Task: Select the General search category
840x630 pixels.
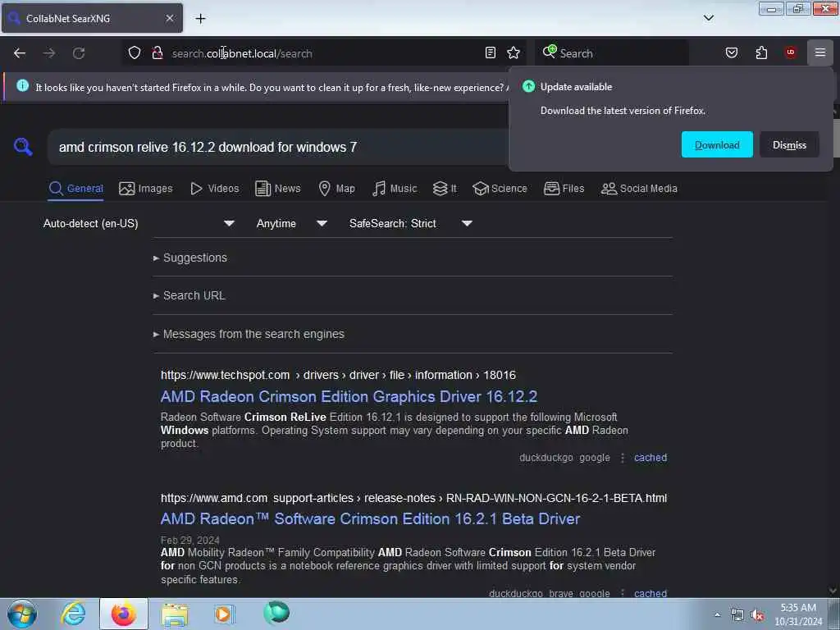Action: tap(76, 189)
